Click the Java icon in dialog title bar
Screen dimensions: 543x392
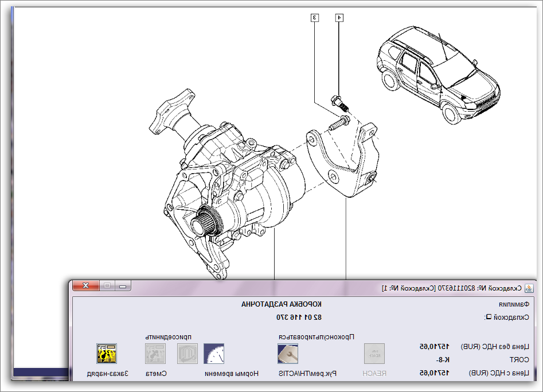529,288
